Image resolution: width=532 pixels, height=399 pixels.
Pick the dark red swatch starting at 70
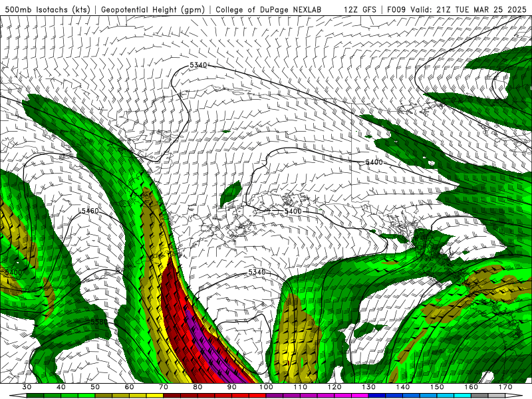point(172,396)
